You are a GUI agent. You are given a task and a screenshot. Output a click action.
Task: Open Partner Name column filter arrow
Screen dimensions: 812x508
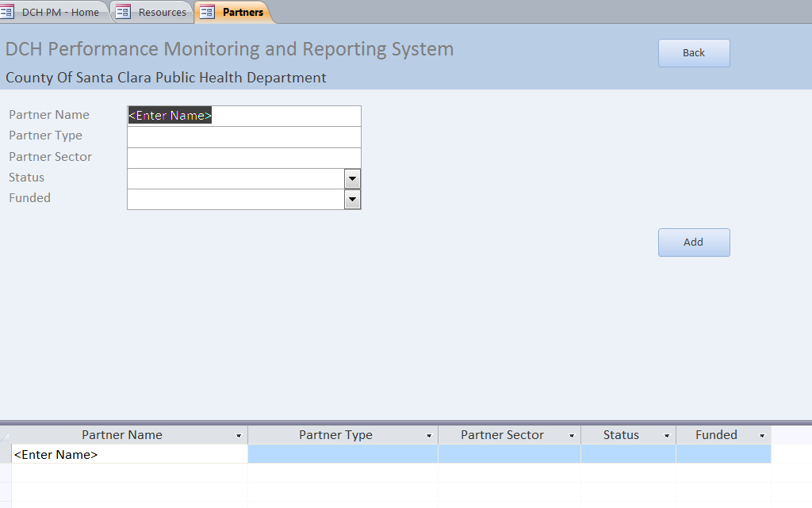[239, 436]
